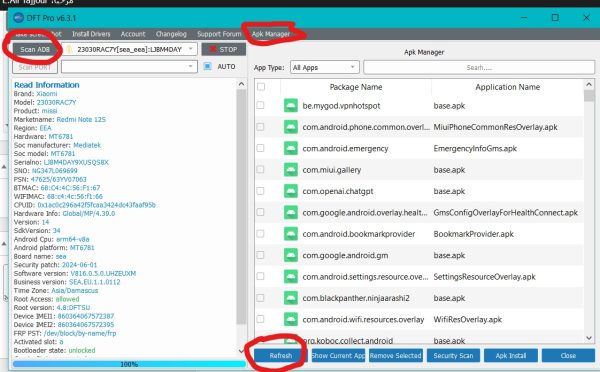The width and height of the screenshot is (600, 372).
Task: Click the Close button in Apk Manager
Action: tap(568, 356)
